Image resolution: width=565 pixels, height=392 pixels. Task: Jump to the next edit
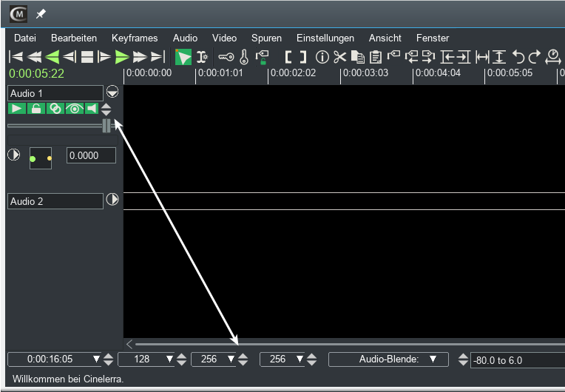click(x=464, y=57)
